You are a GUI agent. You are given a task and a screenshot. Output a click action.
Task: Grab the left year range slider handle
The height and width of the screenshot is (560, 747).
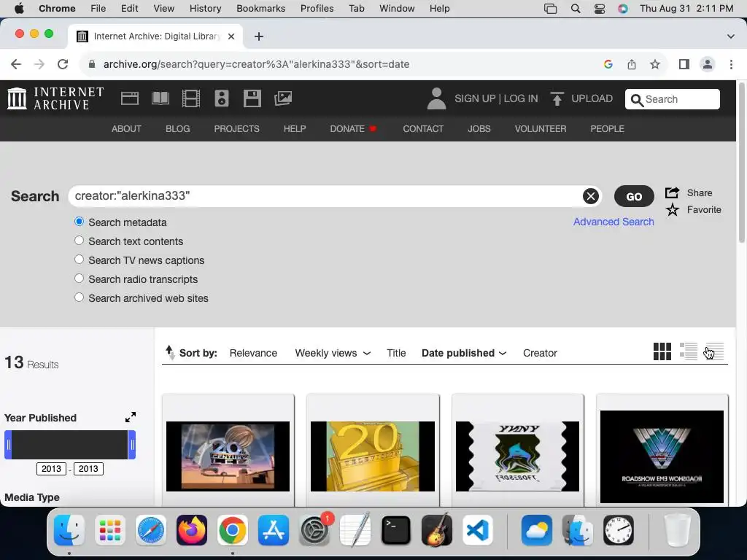[8, 445]
